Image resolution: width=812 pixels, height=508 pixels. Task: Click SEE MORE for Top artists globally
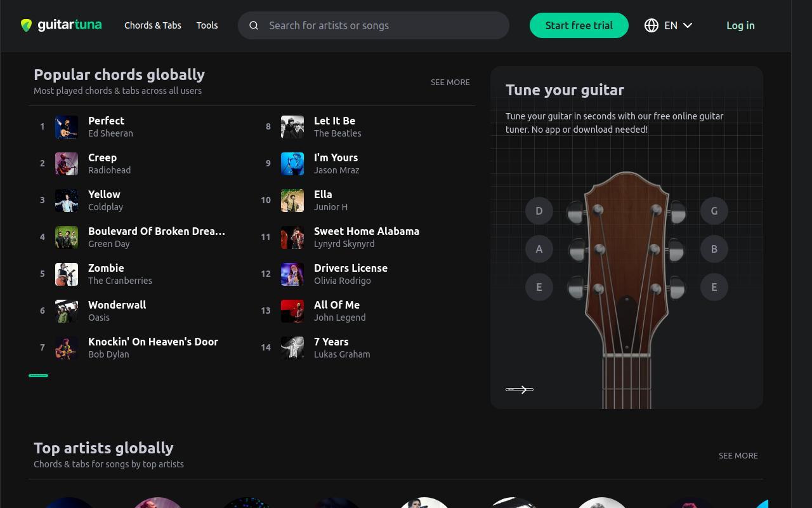[x=738, y=455]
